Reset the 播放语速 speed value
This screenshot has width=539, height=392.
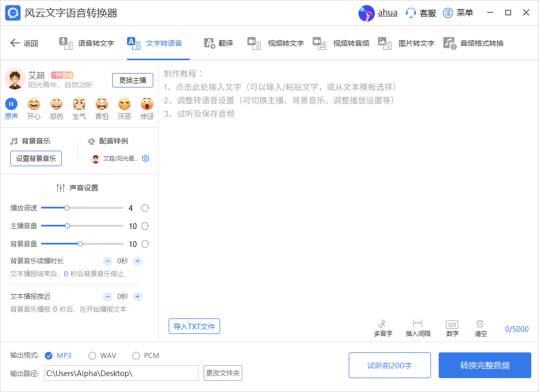click(145, 208)
